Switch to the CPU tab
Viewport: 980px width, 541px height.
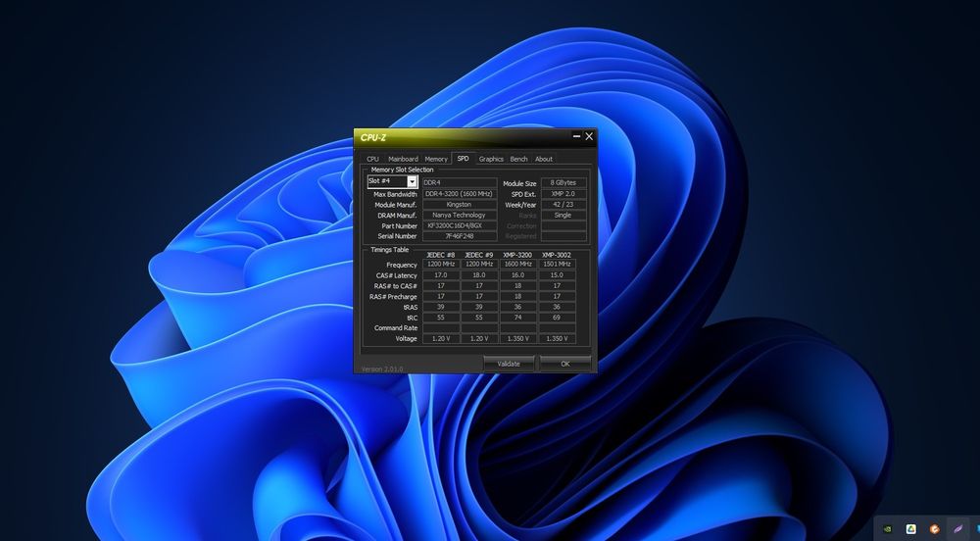pyautogui.click(x=373, y=159)
